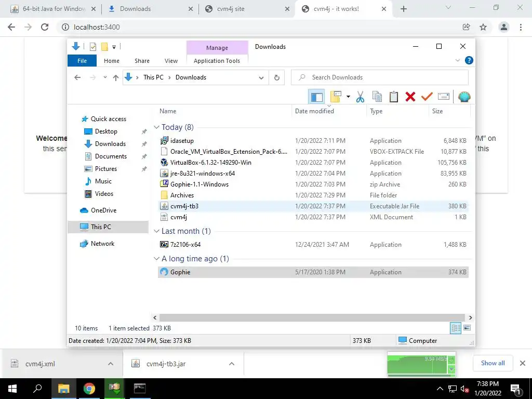Switch to the Share ribbon tab

point(142,61)
